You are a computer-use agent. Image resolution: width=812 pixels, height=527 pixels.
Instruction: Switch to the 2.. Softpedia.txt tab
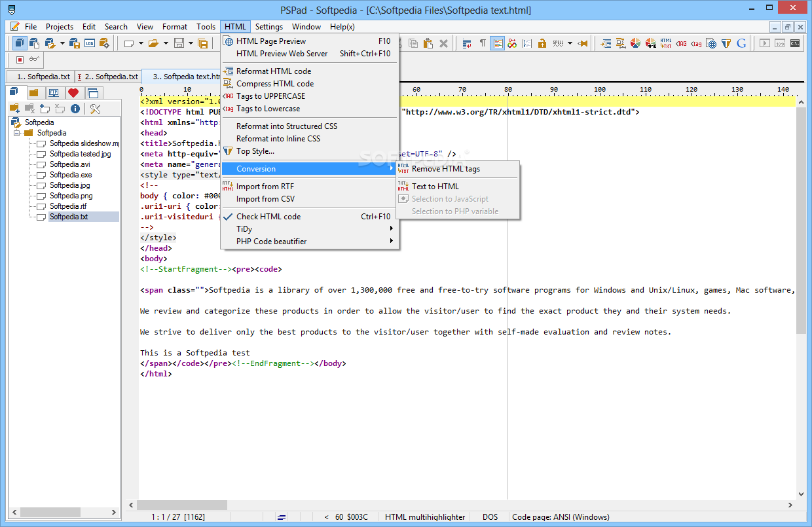pos(108,77)
